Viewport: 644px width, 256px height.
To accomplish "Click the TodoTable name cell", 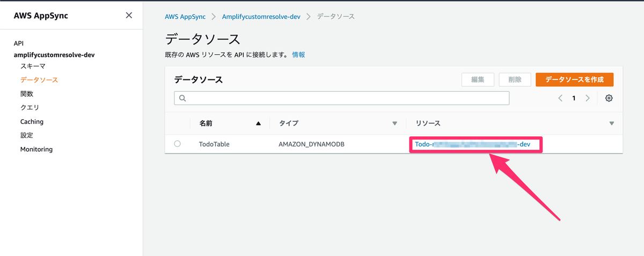I will [214, 144].
